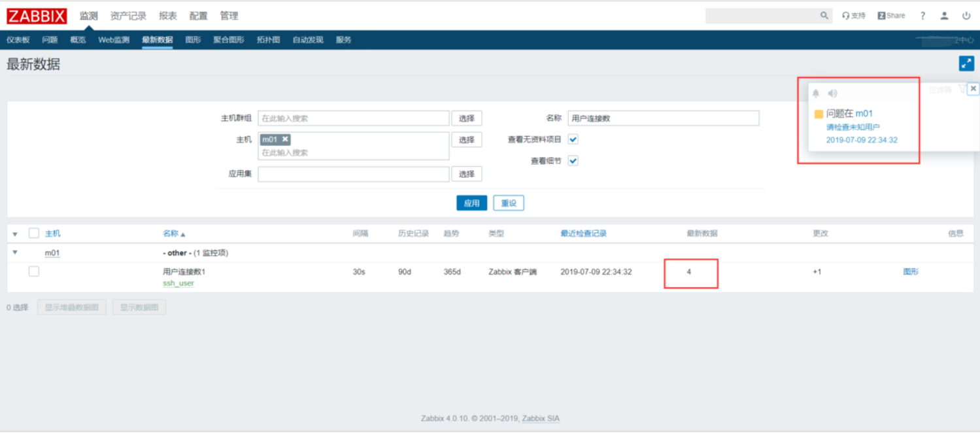
Task: Open user profile icon
Action: 945,16
